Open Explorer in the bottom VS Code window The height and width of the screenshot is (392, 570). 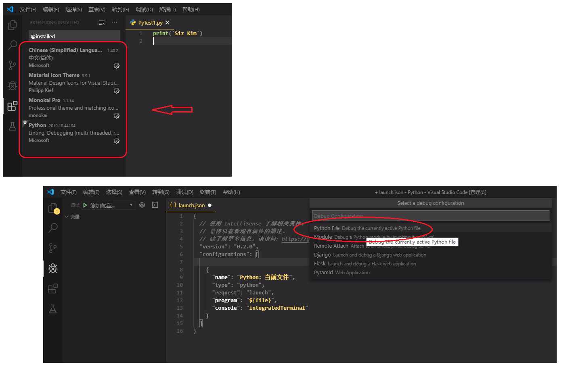[53, 208]
